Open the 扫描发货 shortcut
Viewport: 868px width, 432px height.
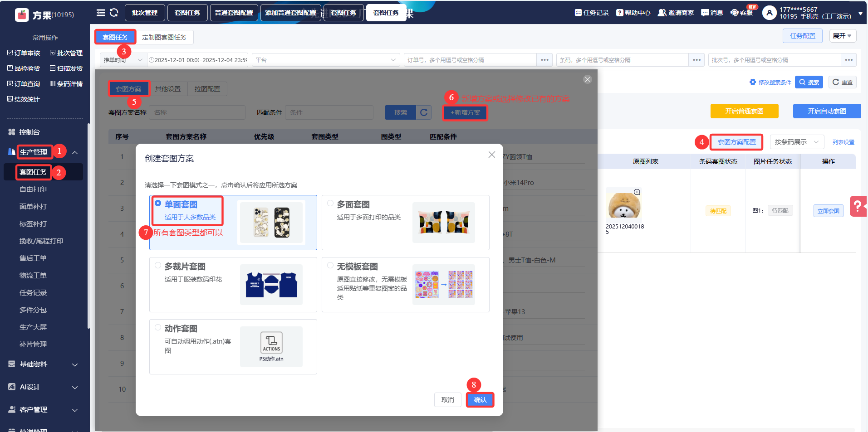coord(66,68)
